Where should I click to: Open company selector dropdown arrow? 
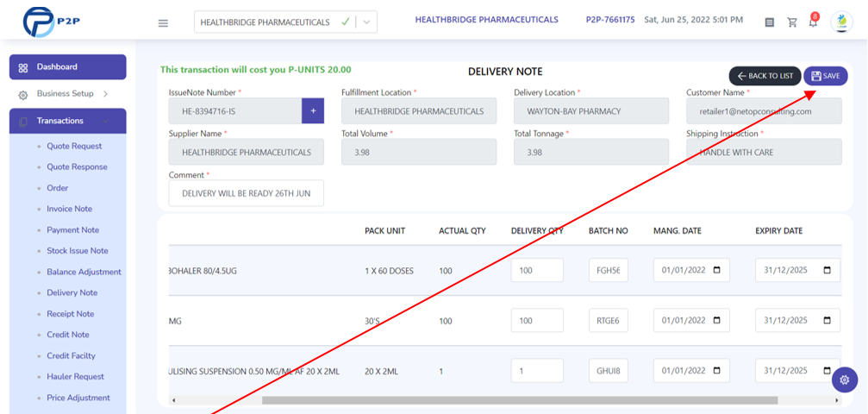[366, 22]
